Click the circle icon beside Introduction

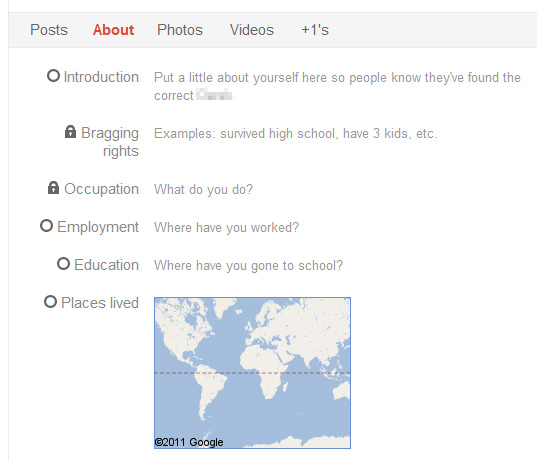point(53,75)
